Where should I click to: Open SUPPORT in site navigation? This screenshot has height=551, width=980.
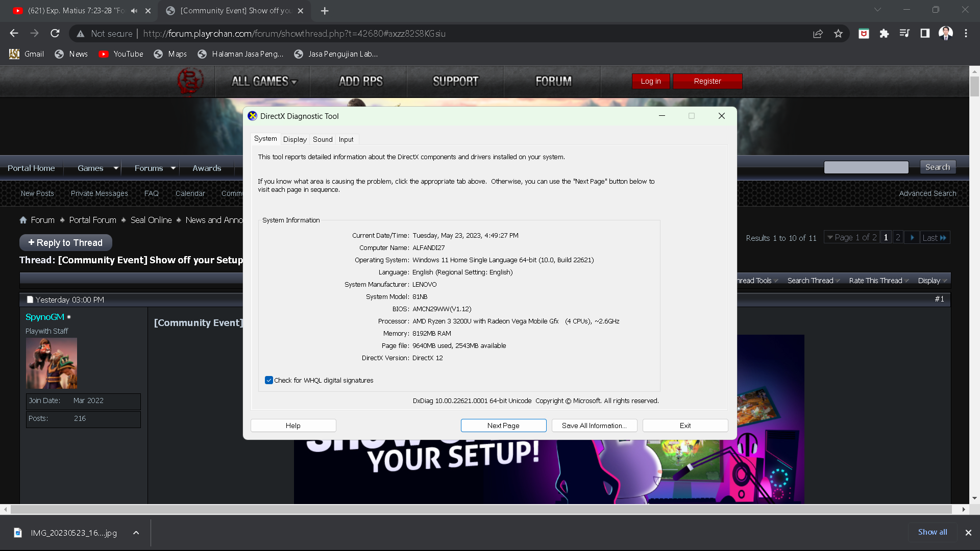[x=456, y=82]
